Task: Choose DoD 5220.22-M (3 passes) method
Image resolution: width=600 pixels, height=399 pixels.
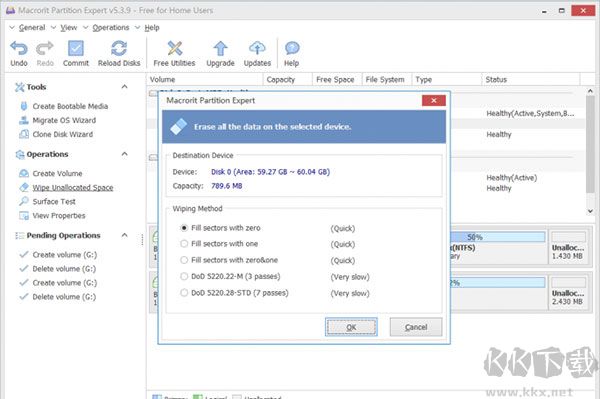Action: tap(184, 276)
